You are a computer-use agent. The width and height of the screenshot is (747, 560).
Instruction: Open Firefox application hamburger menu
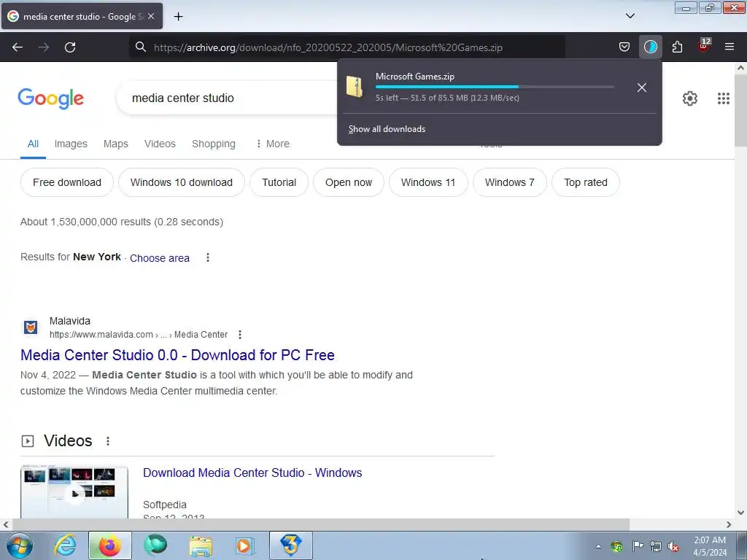click(x=729, y=47)
